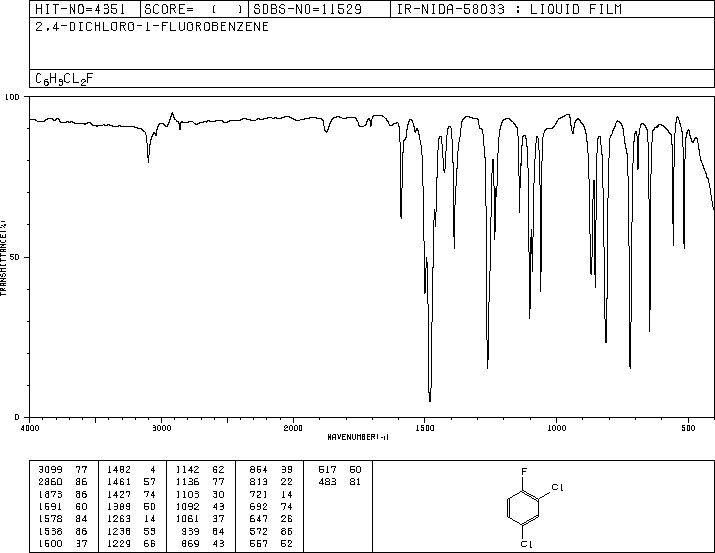Click the IR-NIDA-58033 : LIQUID FILM label
Image resolution: width=715 pixels, height=553 pixels.
(x=509, y=9)
